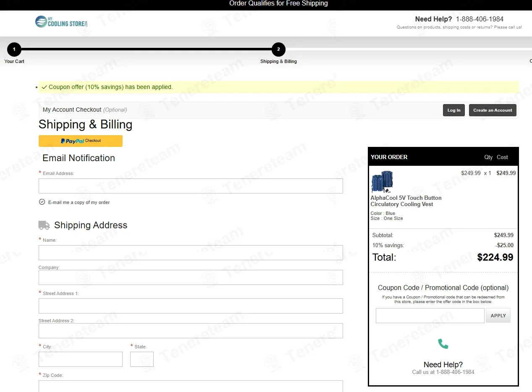This screenshot has width=532, height=392.
Task: Click the Name input field
Action: [191, 253]
